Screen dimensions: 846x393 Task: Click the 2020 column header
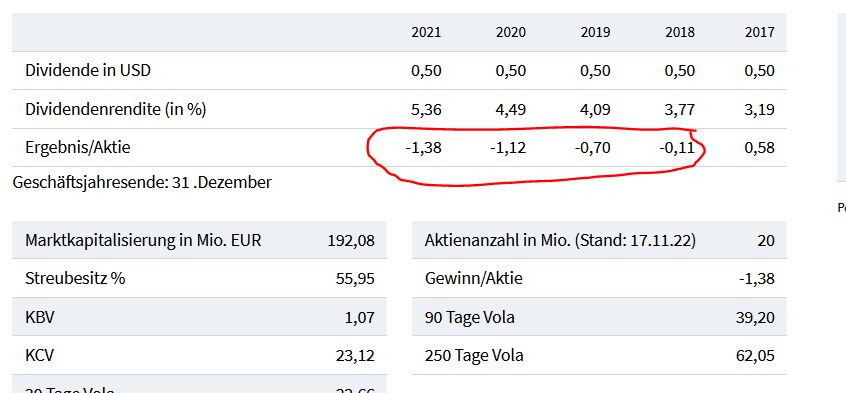(510, 32)
